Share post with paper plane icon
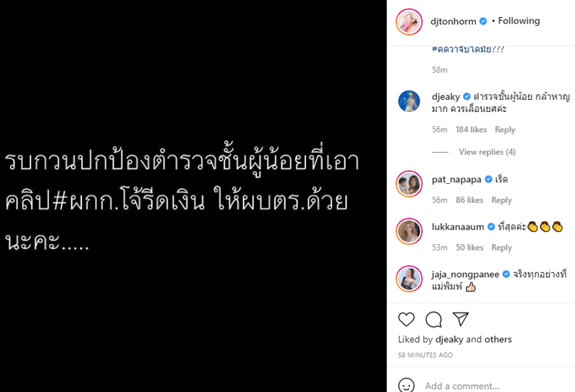The height and width of the screenshot is (392, 575). pyautogui.click(x=461, y=319)
